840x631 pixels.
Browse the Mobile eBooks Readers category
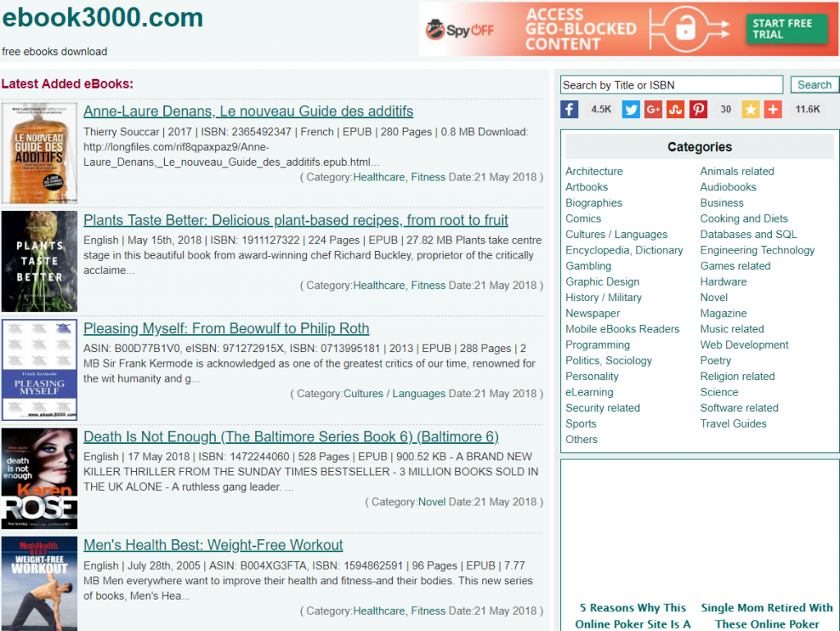tap(623, 329)
